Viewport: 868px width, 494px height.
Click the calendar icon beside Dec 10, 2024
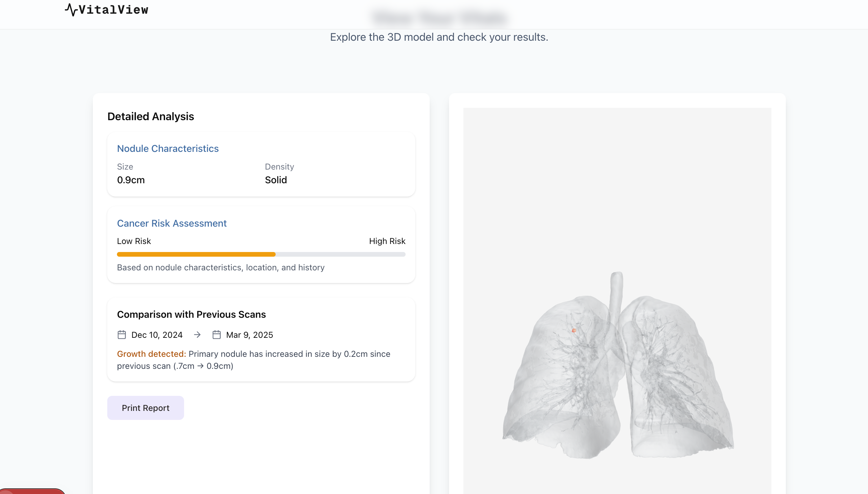click(x=122, y=335)
